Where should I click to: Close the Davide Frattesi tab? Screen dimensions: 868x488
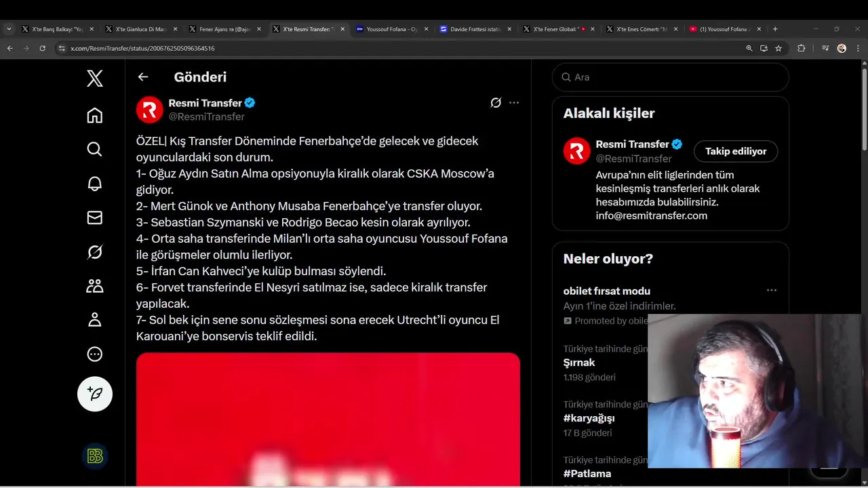[x=509, y=29]
